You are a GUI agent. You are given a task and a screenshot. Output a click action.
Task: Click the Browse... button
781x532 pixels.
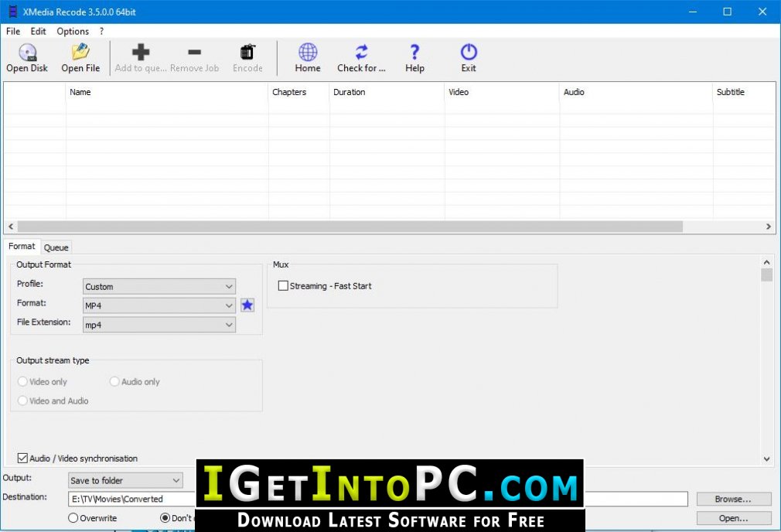coord(734,499)
